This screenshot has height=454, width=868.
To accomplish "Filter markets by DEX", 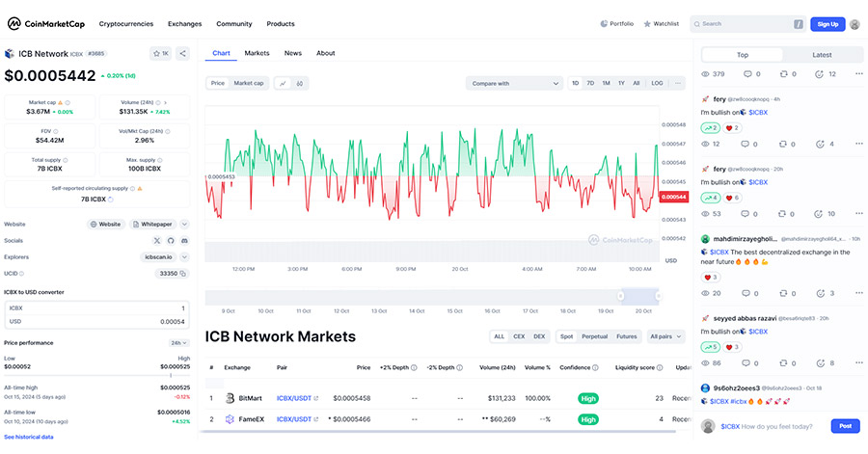I will point(539,336).
